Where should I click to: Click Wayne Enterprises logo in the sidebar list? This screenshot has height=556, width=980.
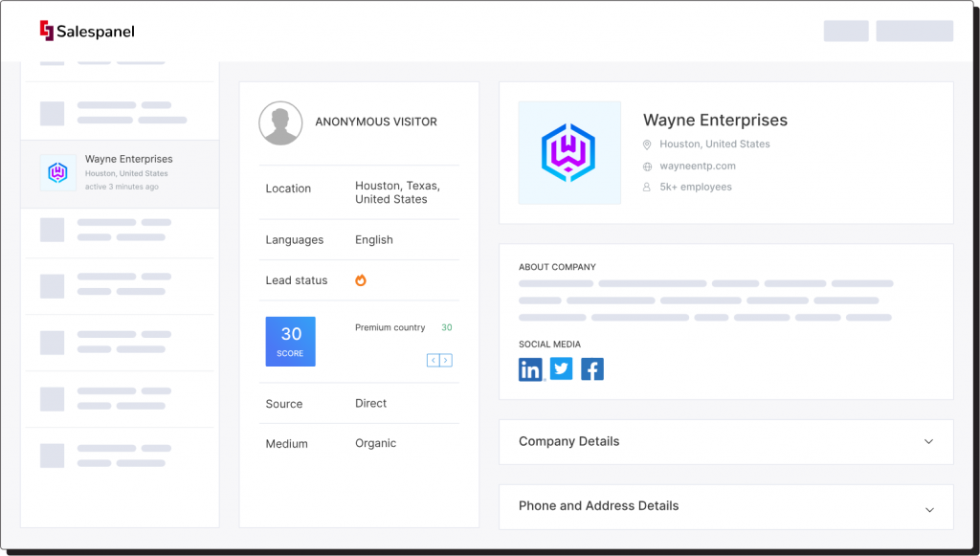pyautogui.click(x=57, y=173)
